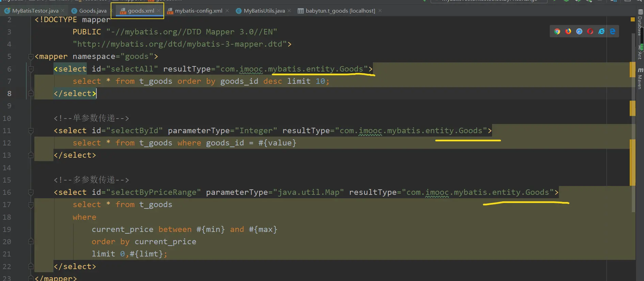Open preview in Chrome browser icon
The height and width of the screenshot is (281, 644).
click(x=557, y=31)
